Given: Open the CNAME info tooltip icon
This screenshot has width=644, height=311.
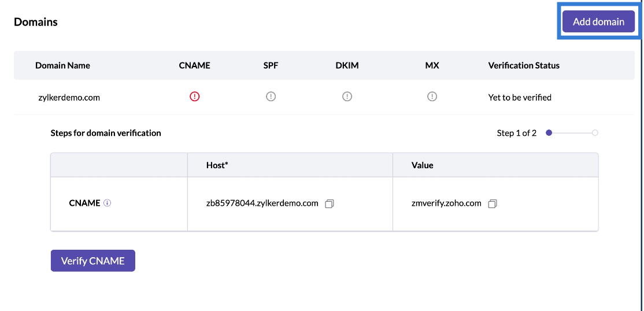Looking at the screenshot, I should tap(108, 203).
